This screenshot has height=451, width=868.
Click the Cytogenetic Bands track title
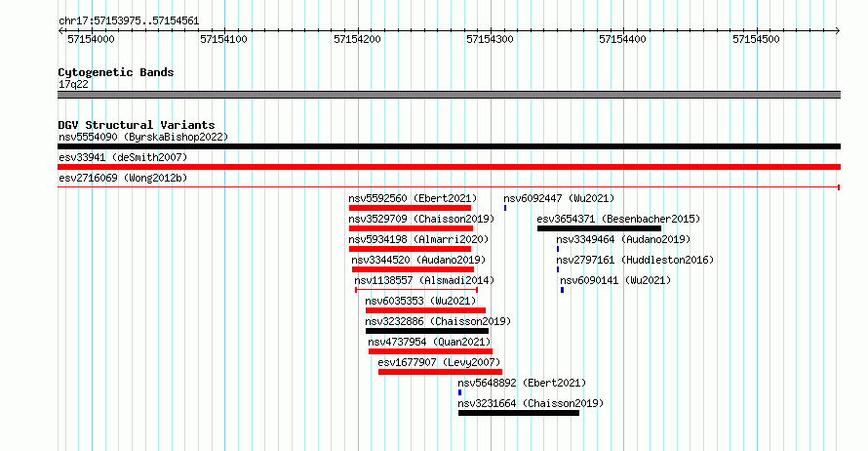pos(116,72)
